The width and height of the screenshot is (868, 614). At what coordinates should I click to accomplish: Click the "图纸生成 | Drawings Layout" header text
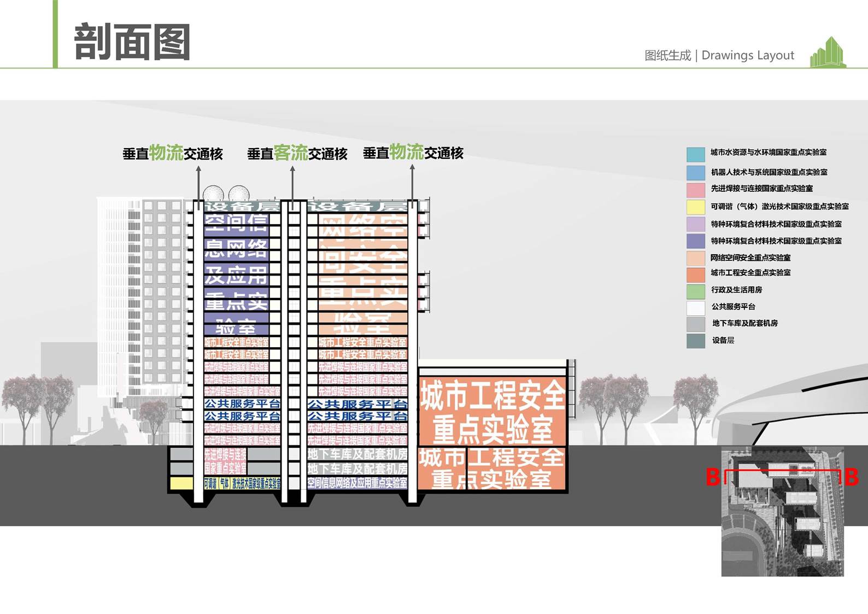tap(719, 55)
